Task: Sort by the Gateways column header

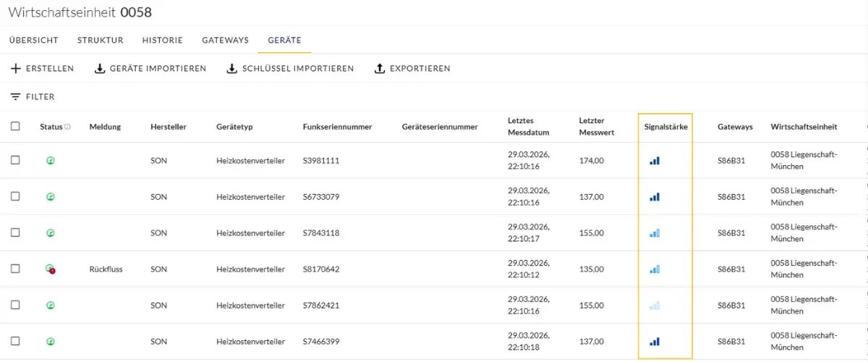Action: (x=735, y=127)
